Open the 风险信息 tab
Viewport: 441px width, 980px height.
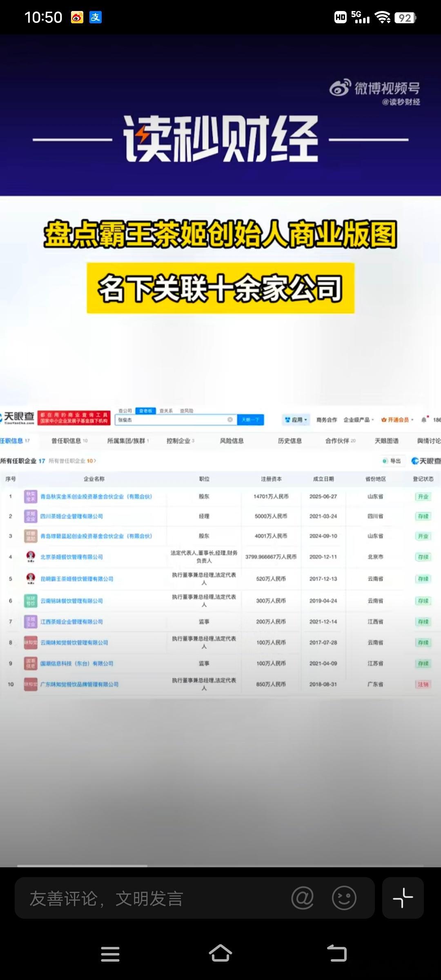tap(232, 441)
